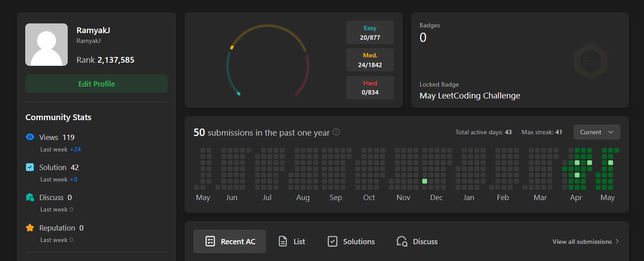Click the Edit Profile button

(97, 84)
